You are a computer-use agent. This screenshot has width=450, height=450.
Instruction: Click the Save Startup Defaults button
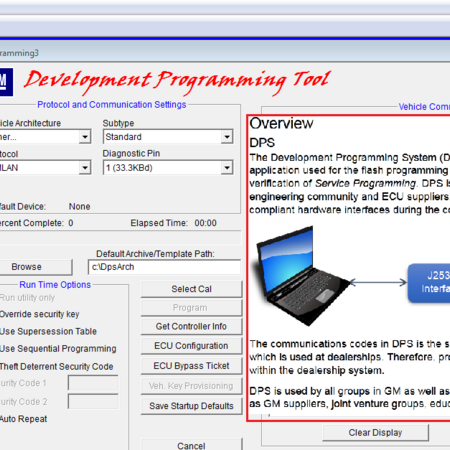click(191, 406)
